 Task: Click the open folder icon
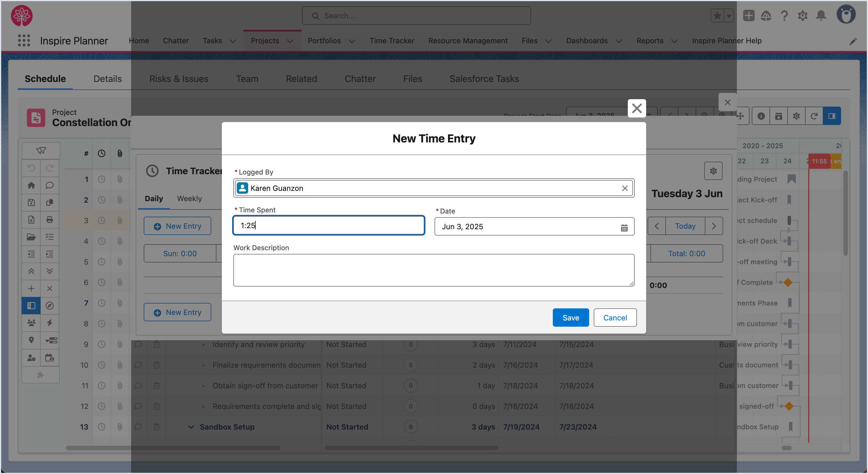pyautogui.click(x=31, y=237)
